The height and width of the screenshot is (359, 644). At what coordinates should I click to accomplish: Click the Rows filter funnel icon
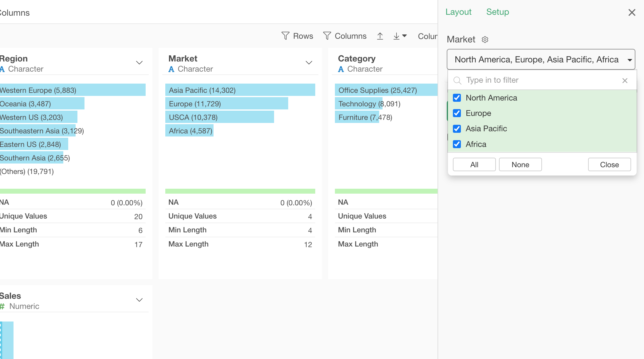tap(285, 36)
